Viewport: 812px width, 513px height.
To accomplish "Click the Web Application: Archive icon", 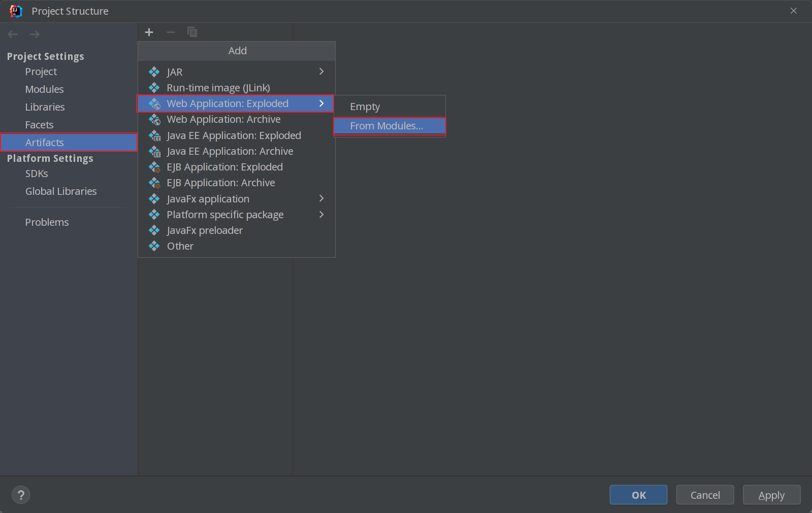I will click(154, 119).
